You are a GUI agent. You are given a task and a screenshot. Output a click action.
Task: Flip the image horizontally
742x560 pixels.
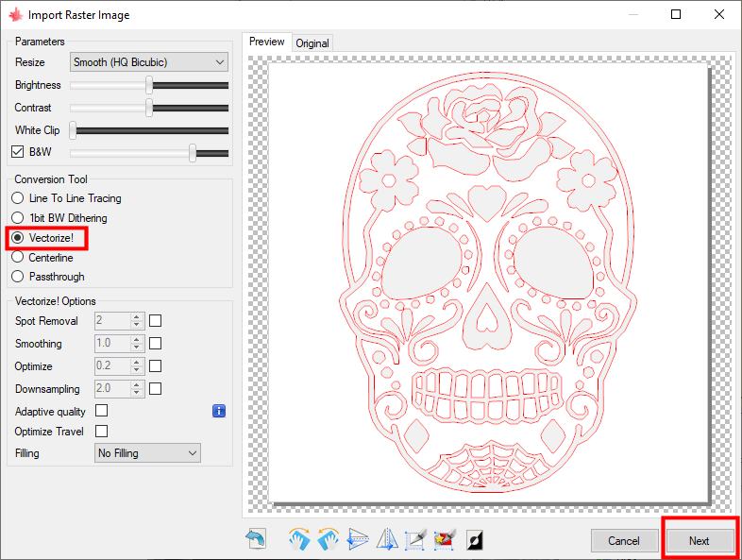[386, 540]
